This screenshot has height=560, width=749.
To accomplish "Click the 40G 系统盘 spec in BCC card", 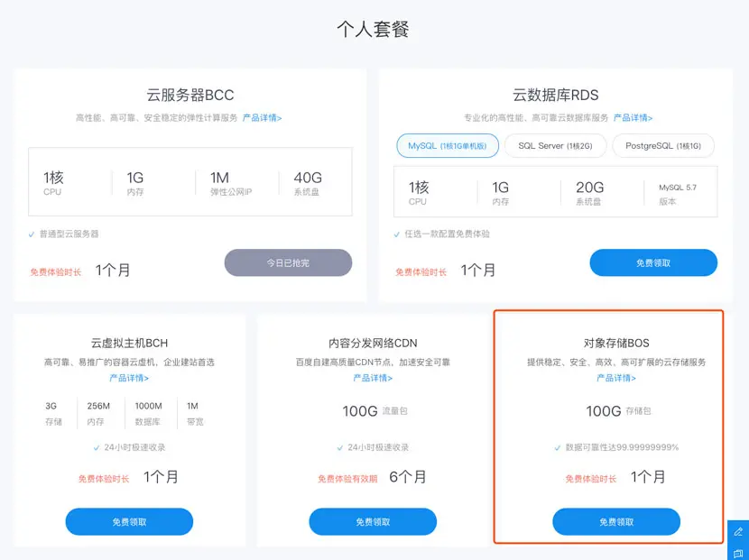I will pyautogui.click(x=308, y=183).
